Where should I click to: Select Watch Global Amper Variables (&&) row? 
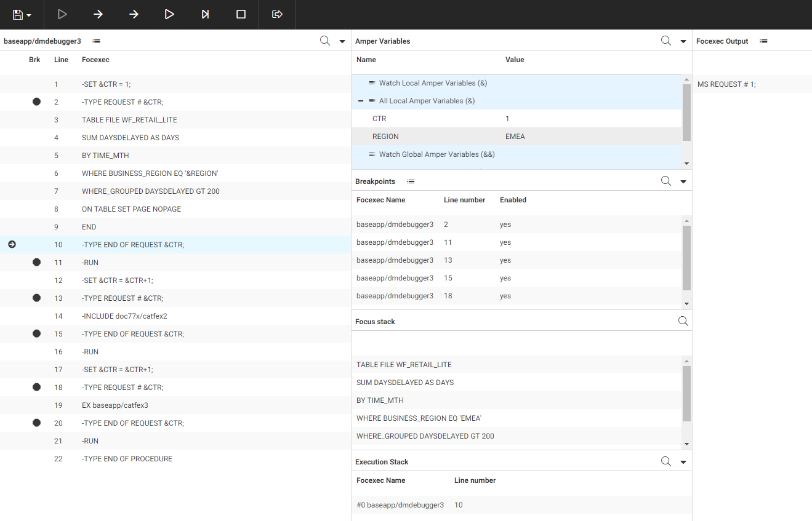tap(517, 154)
